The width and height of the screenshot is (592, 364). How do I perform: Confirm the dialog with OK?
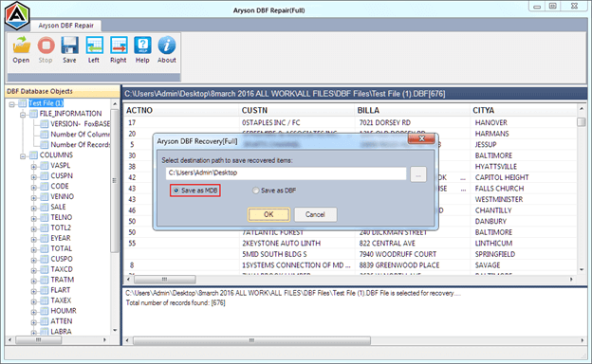268,214
